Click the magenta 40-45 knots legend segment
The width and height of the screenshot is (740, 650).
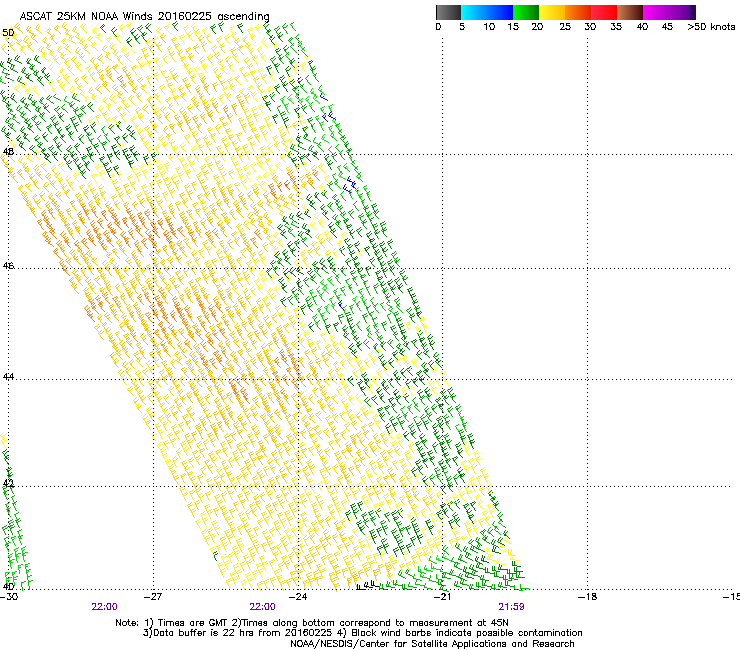656,12
